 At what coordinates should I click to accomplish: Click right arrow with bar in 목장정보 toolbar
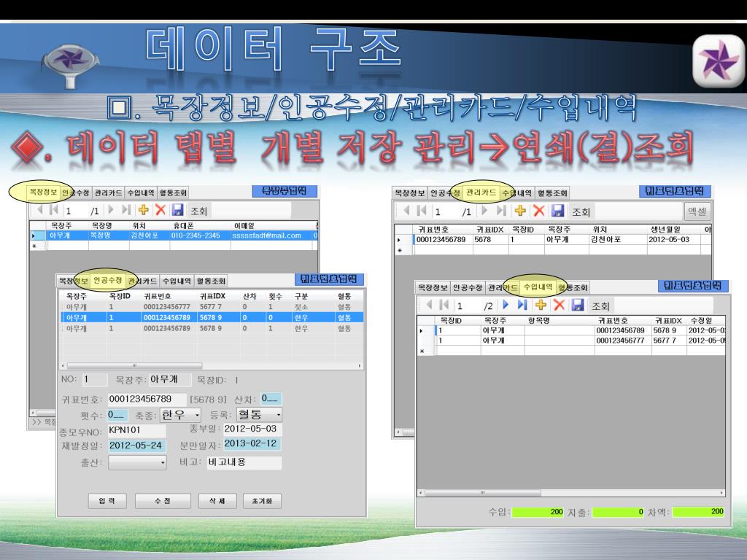125,209
